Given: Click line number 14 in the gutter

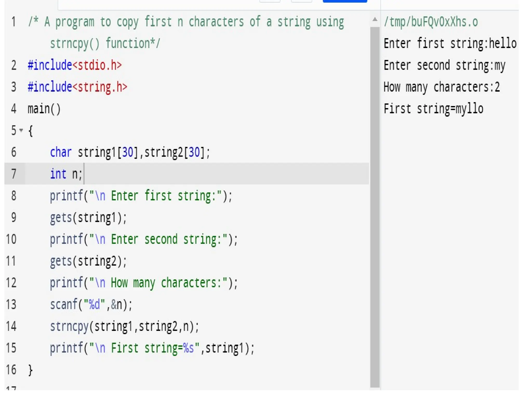Looking at the screenshot, I should coord(11,326).
